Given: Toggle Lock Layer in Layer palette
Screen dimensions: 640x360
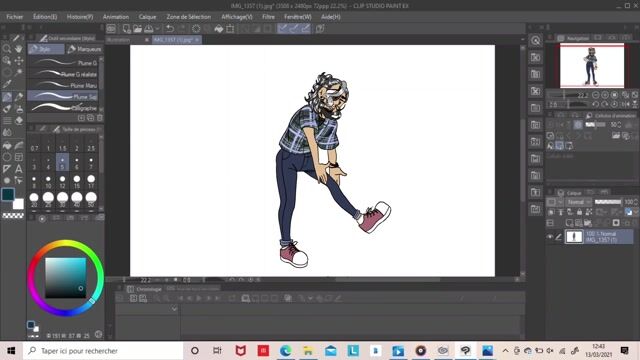Looking at the screenshot, I should click(x=579, y=212).
